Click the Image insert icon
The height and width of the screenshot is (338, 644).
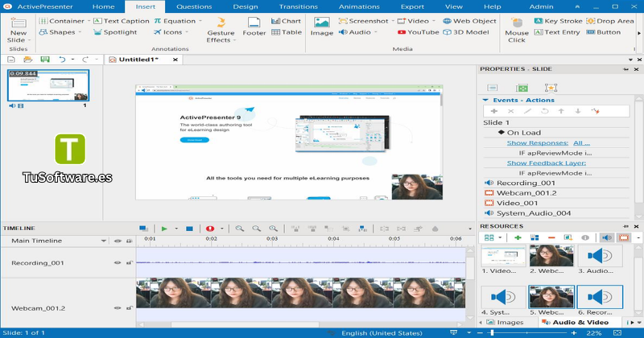pos(321,27)
